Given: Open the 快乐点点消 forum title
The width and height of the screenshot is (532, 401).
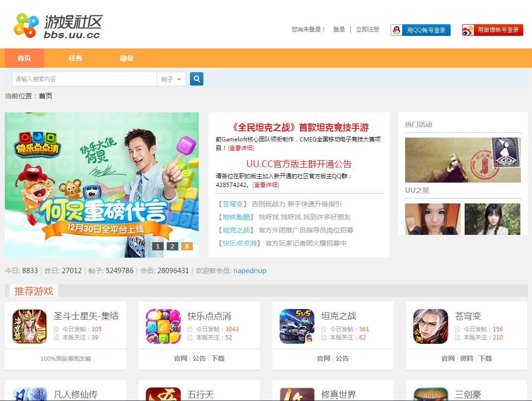Looking at the screenshot, I should pyautogui.click(x=209, y=316).
